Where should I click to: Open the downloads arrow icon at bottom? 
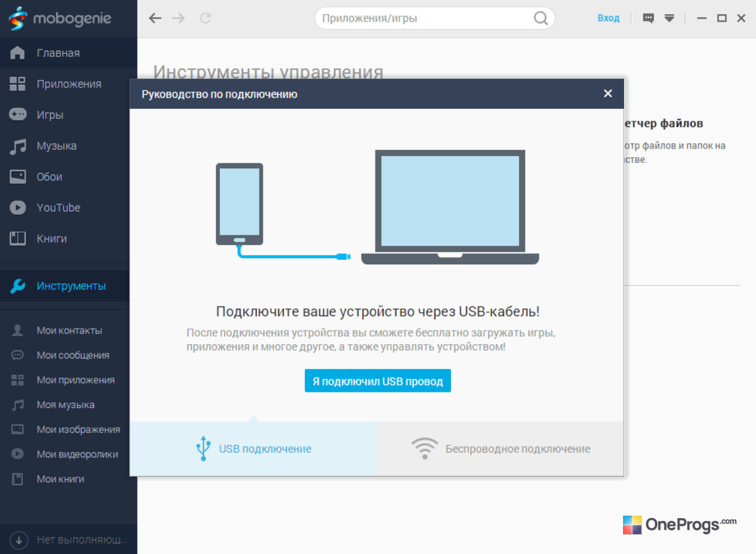pyautogui.click(x=19, y=540)
